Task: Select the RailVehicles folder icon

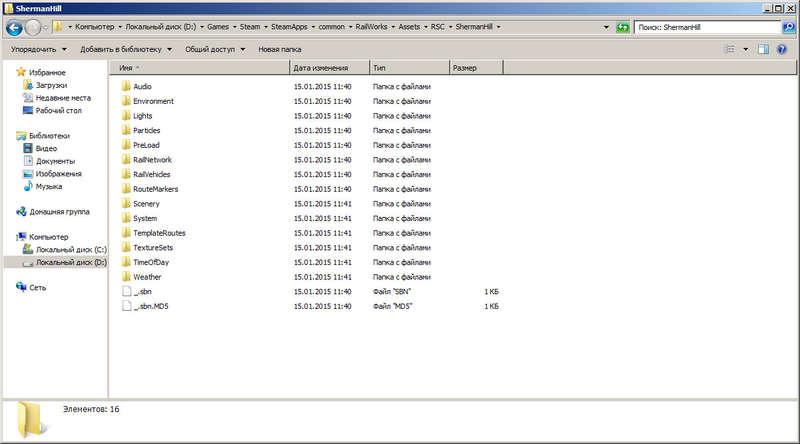Action: [x=126, y=174]
